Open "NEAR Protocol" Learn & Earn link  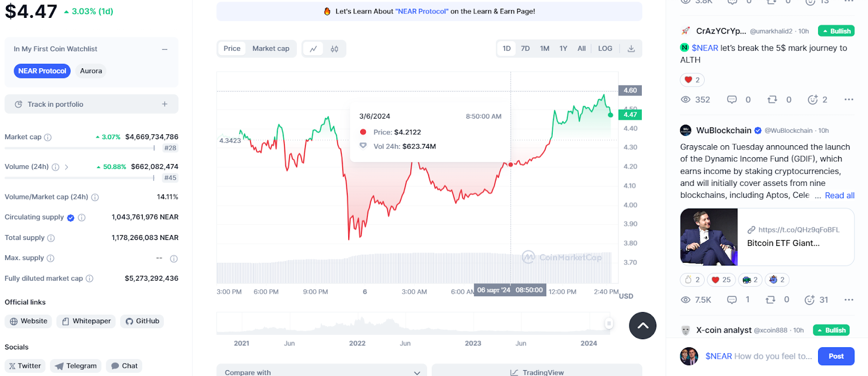pos(422,11)
